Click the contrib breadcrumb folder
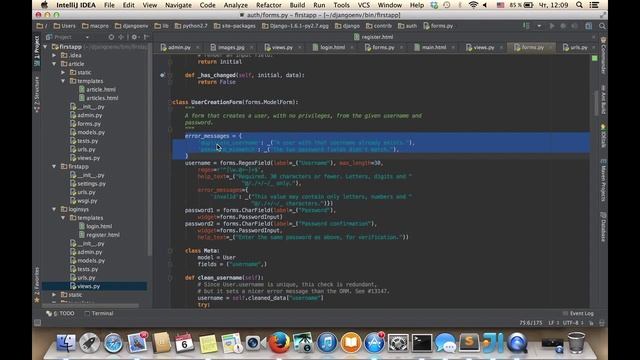640x360 pixels. click(x=379, y=26)
